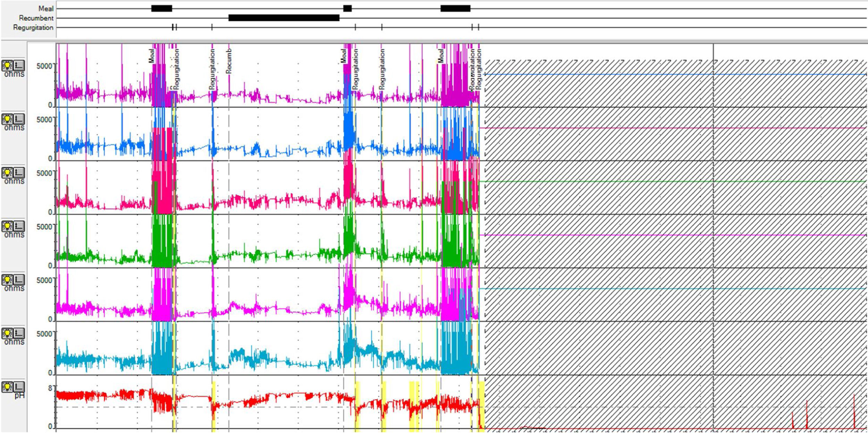Click the Meal row label
868x433 pixels.
tap(46, 9)
